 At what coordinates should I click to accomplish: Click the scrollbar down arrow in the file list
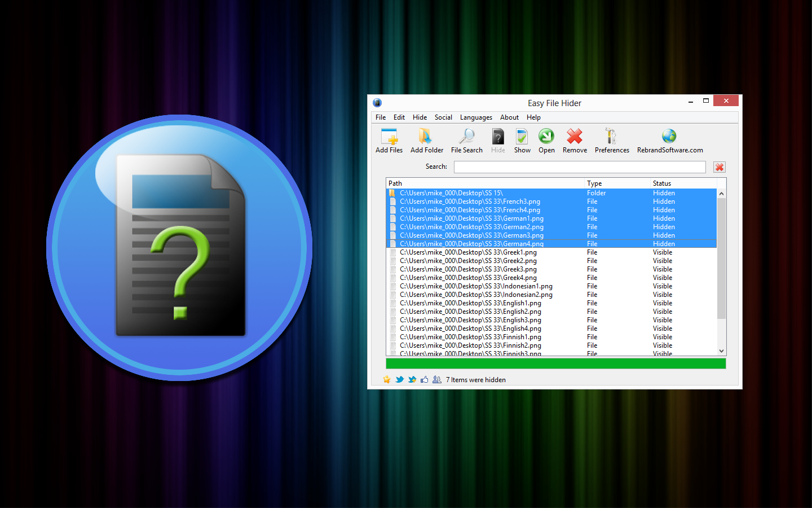click(x=721, y=351)
